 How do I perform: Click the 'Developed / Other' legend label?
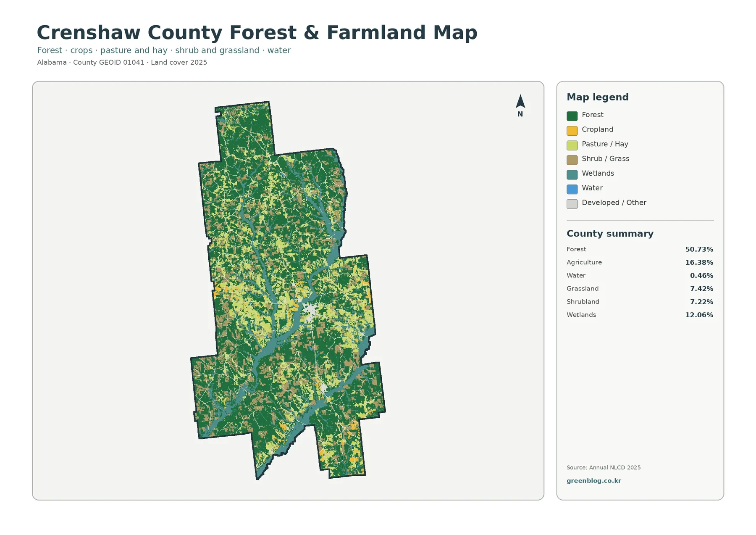tap(614, 203)
